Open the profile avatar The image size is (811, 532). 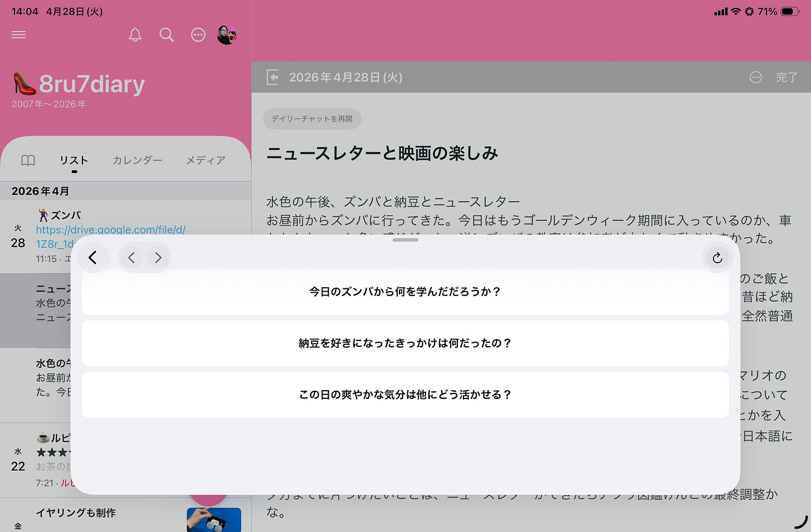tap(227, 35)
